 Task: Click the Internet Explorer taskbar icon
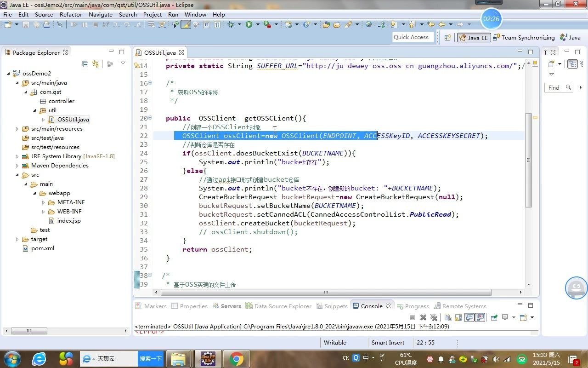[39, 359]
